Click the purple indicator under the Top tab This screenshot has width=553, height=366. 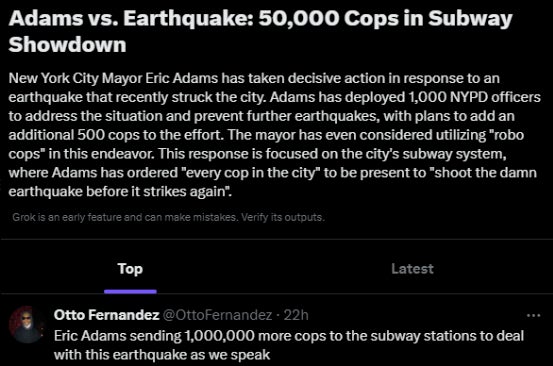[x=130, y=291]
